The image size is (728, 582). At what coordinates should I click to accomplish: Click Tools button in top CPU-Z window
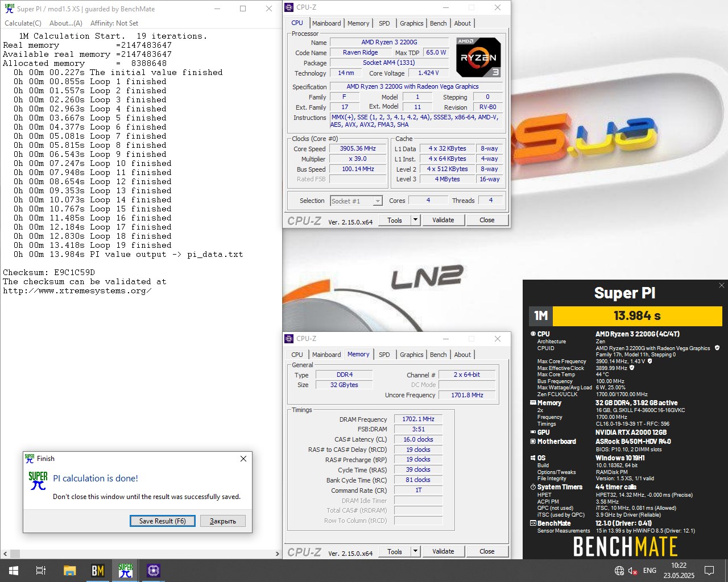tap(395, 220)
